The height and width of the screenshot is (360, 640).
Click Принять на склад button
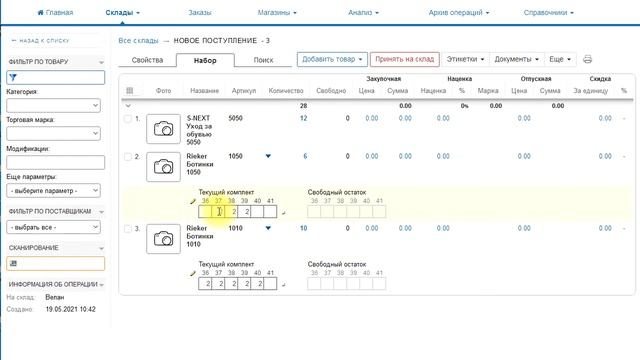coord(404,59)
